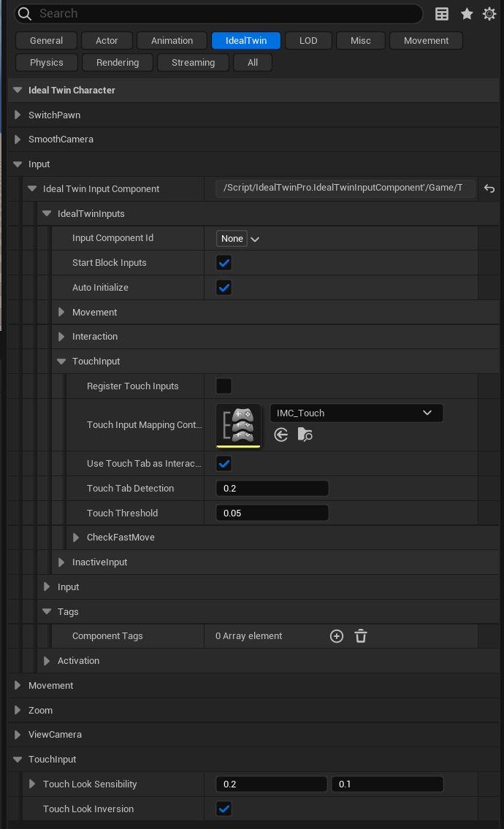Viewport: 504px width, 829px height.
Task: Use selected asset arrow for Touch Mapping
Action: [281, 435]
